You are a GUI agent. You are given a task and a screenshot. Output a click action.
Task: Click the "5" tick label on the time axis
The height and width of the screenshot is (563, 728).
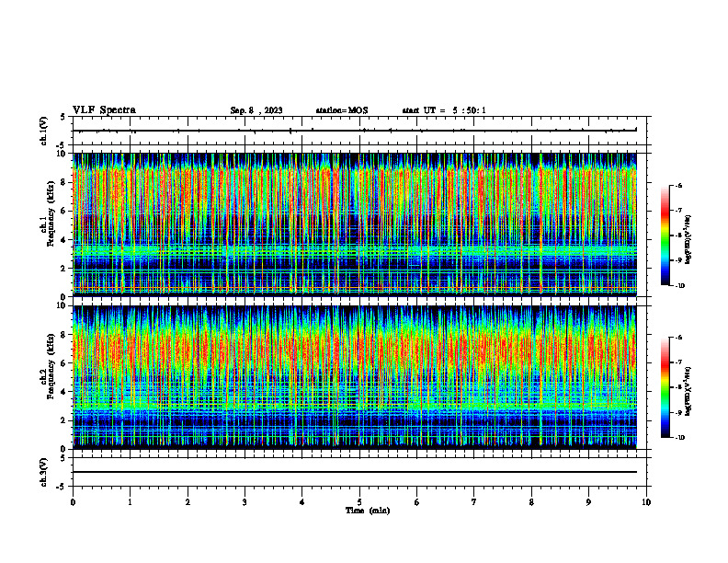(359, 502)
